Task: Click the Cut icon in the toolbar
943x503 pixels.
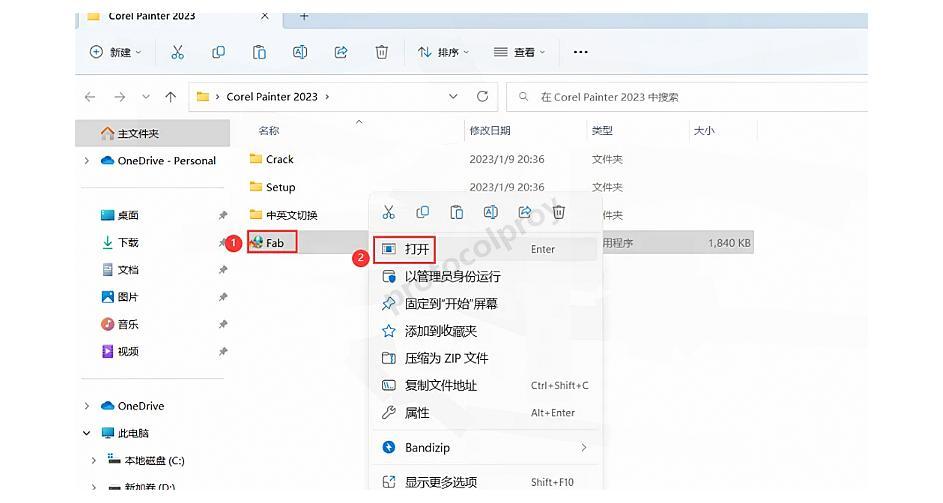Action: [177, 52]
